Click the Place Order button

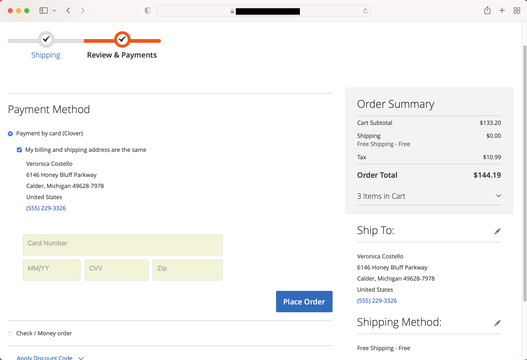pos(304,302)
